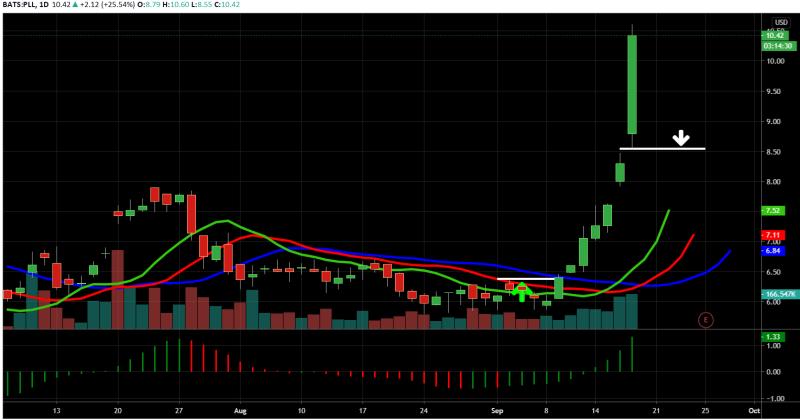The width and height of the screenshot is (800, 420).
Task: Click the white down arrow annotation
Action: (x=681, y=138)
